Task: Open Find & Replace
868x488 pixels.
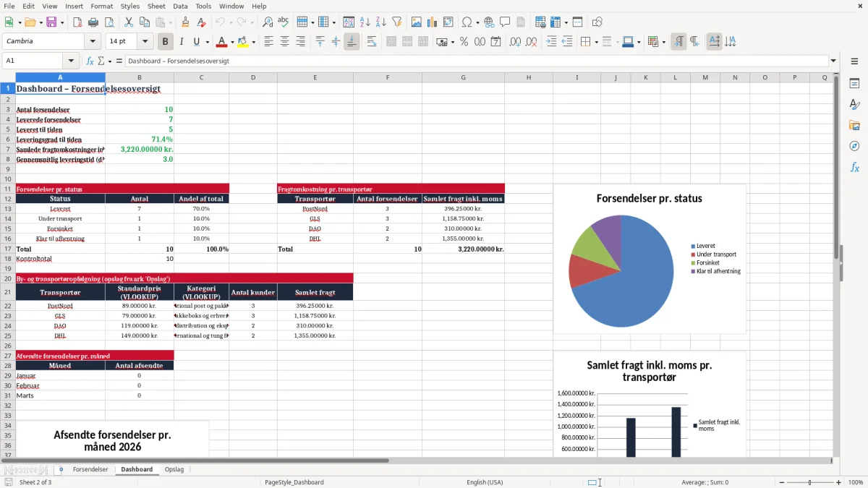Action: (268, 22)
